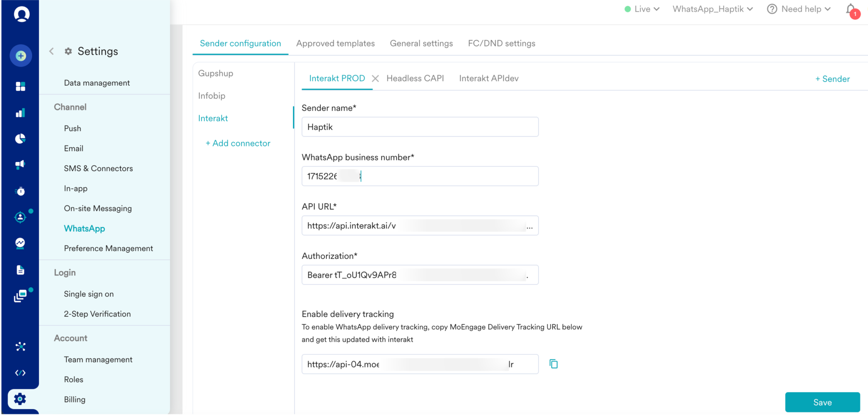The width and height of the screenshot is (868, 415).
Task: Switch to the Approved templates tab
Action: tap(336, 43)
